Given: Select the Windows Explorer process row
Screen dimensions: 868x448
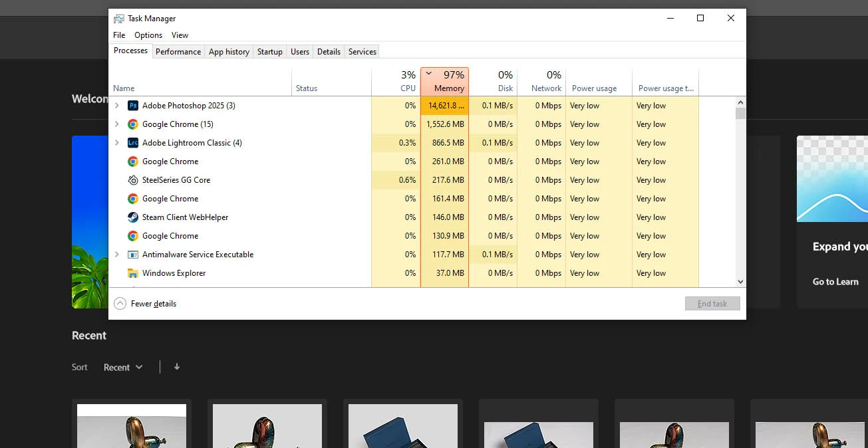Looking at the screenshot, I should coord(404,273).
